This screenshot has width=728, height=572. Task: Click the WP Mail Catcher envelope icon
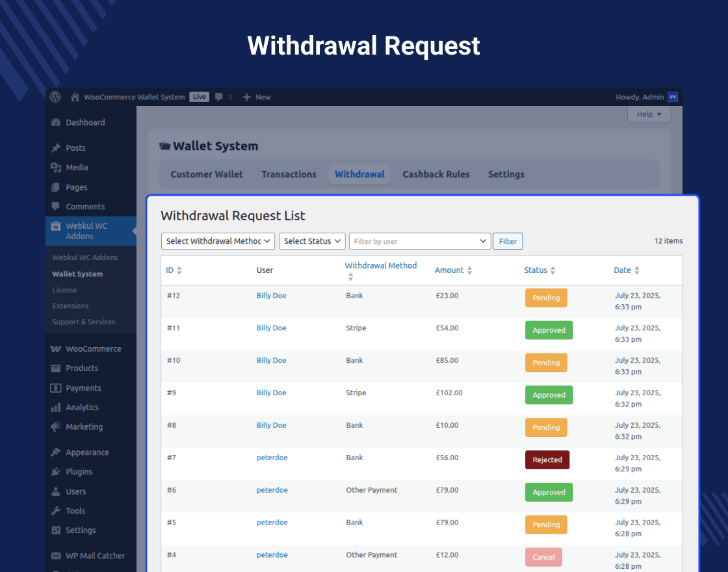56,556
